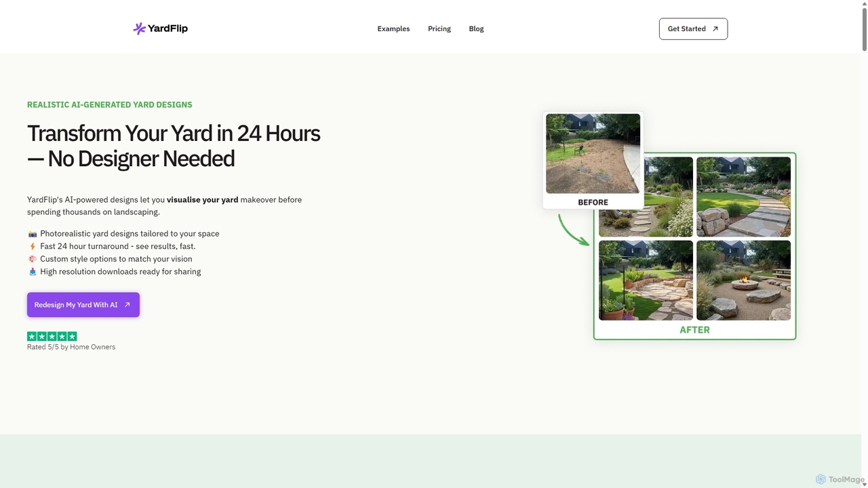Click the 'Rated 5/5 by Home Owners' text
The height and width of the screenshot is (488, 868).
[71, 347]
